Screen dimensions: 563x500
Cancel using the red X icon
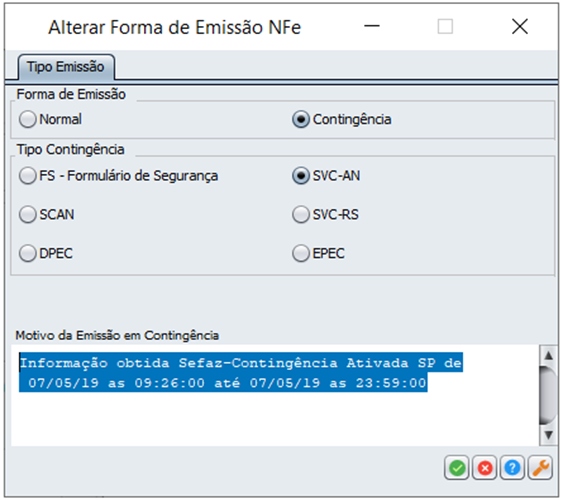pyautogui.click(x=484, y=468)
